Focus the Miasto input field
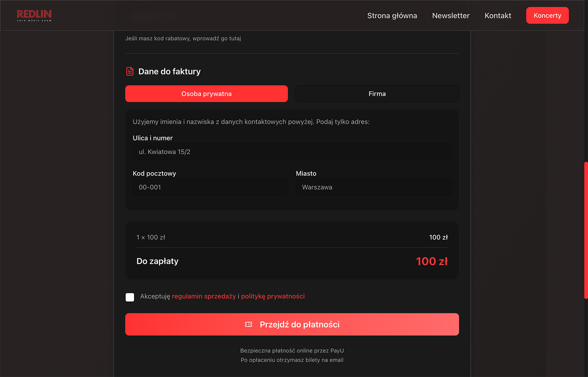Image resolution: width=588 pixels, height=377 pixels. (373, 187)
